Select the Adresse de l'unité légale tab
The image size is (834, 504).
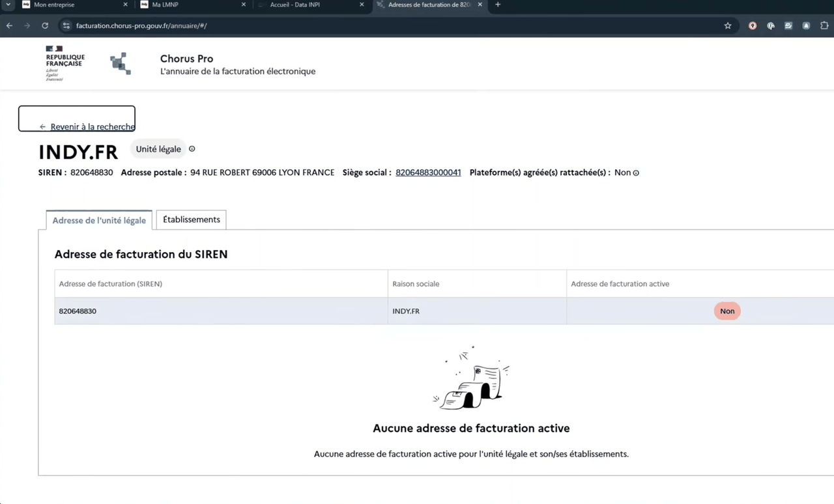[x=99, y=220]
